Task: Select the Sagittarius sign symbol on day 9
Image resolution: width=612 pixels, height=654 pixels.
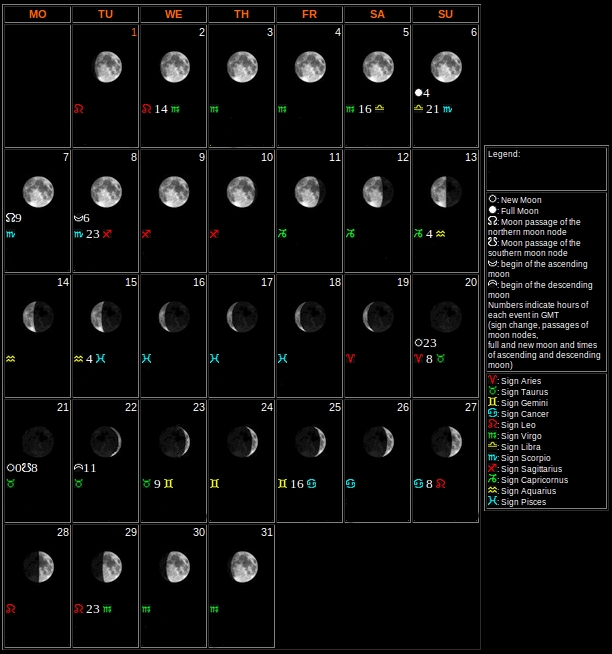Action: pos(146,234)
